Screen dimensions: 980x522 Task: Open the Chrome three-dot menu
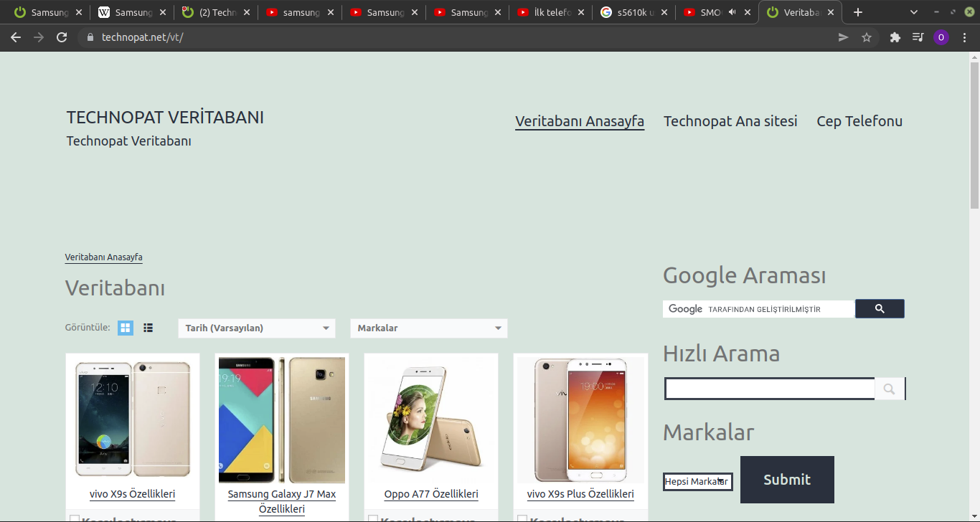coord(963,37)
